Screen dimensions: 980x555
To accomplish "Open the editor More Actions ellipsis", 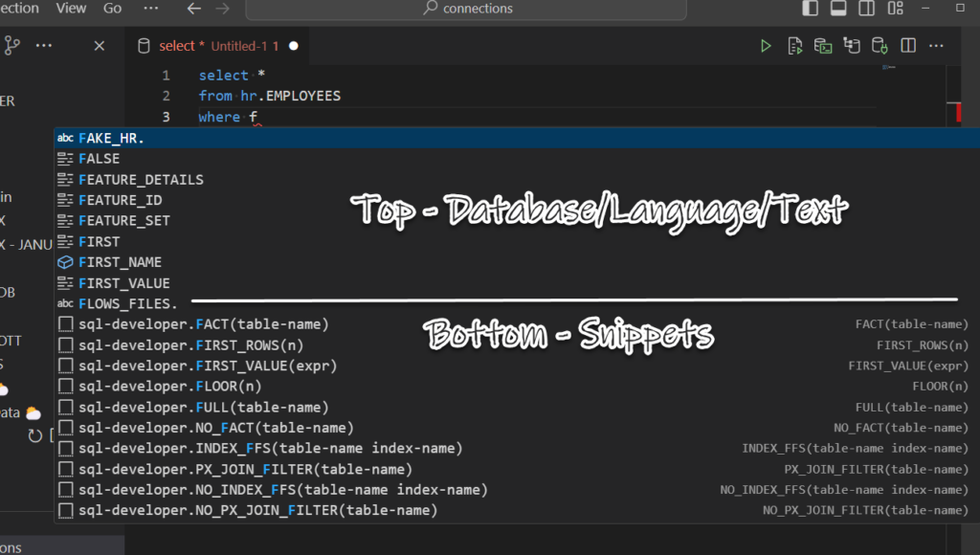I will tap(936, 46).
